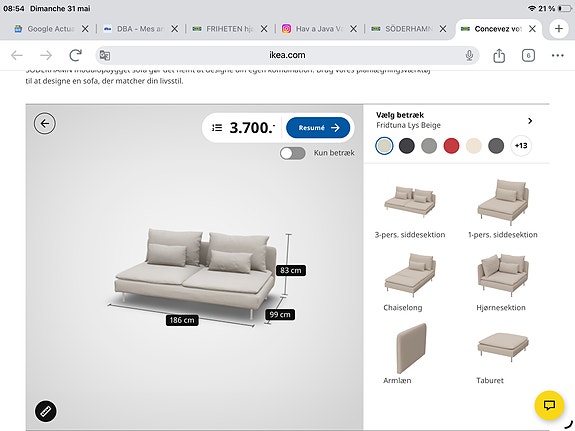This screenshot has width=575, height=431.
Task: Show the +13 more cover colors
Action: coord(521,146)
